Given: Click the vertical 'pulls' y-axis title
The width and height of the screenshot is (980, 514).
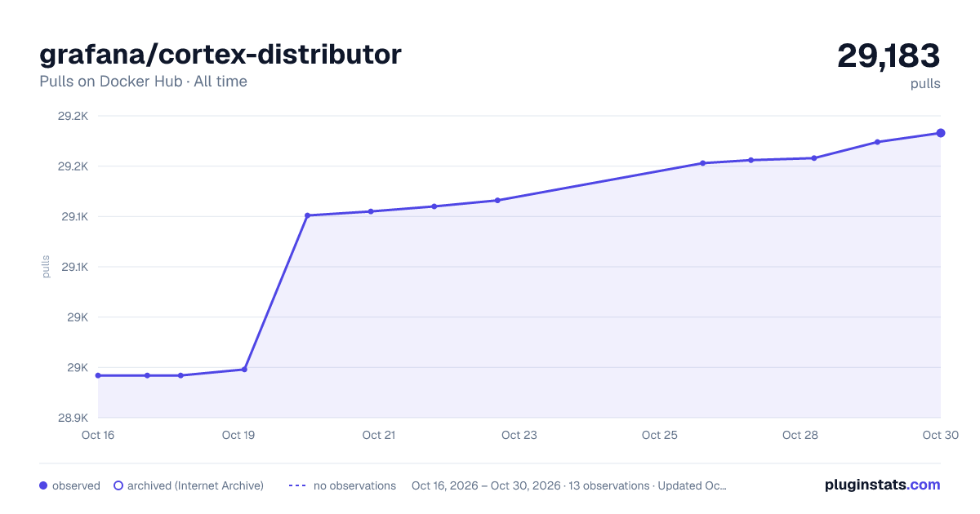Looking at the screenshot, I should pyautogui.click(x=46, y=267).
